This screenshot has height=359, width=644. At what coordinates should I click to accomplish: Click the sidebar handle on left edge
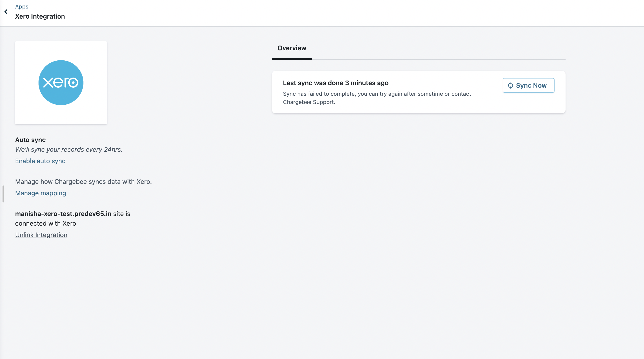tap(3, 194)
